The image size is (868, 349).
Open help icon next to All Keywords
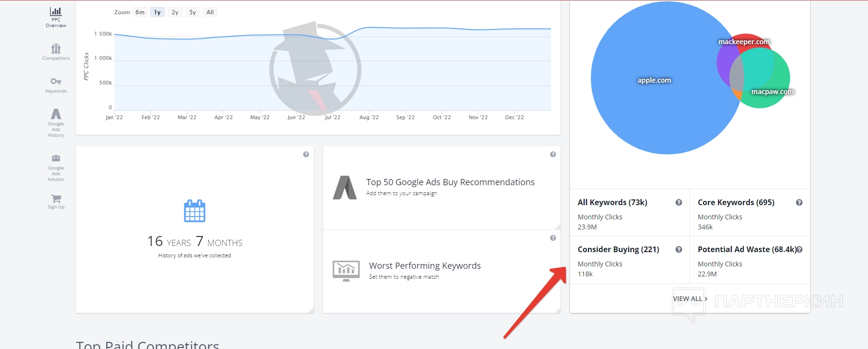(x=679, y=203)
